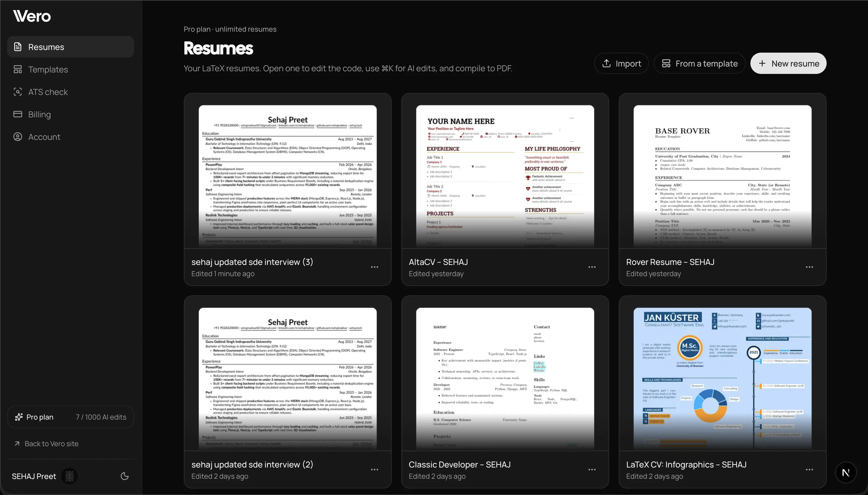Toggle dark mode with the moon icon

(125, 476)
